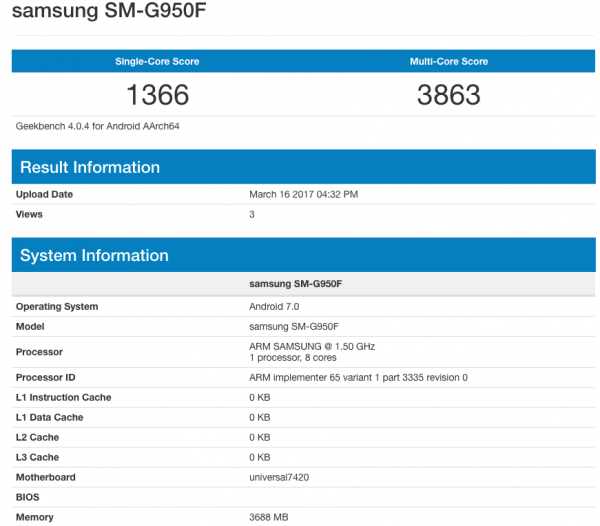
Task: Click the 'samsung SM-G950F' page title
Action: click(x=109, y=10)
